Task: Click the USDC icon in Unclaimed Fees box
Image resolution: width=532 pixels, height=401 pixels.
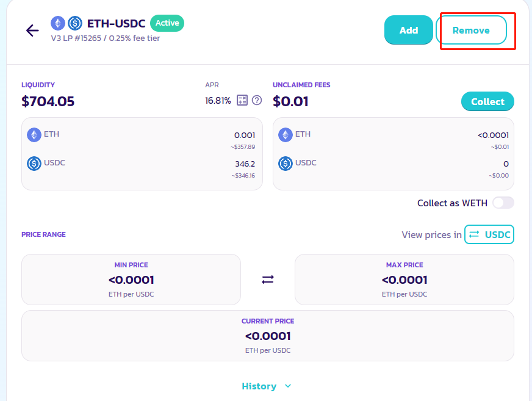Action: 286,164
